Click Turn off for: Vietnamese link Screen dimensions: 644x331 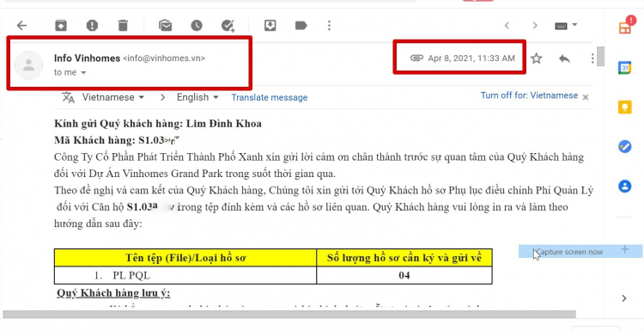530,95
